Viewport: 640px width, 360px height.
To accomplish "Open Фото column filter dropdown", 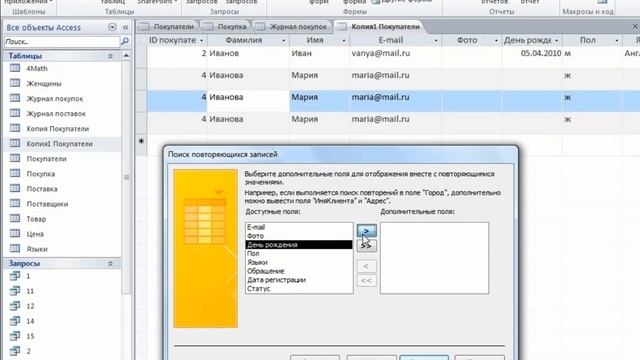I will [x=496, y=40].
